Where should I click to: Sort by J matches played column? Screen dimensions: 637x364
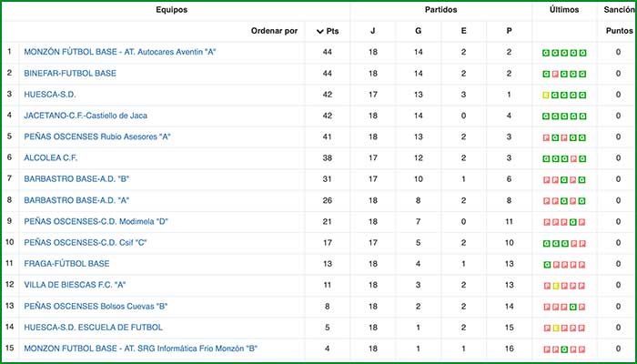(372, 31)
